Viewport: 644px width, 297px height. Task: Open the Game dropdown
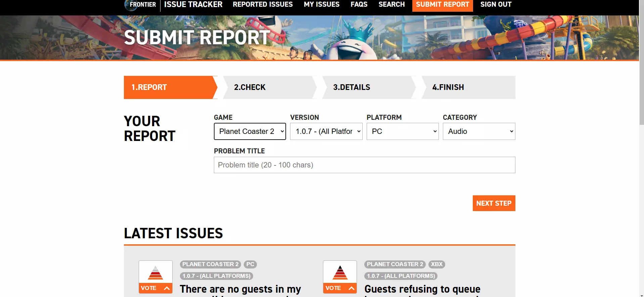[250, 131]
